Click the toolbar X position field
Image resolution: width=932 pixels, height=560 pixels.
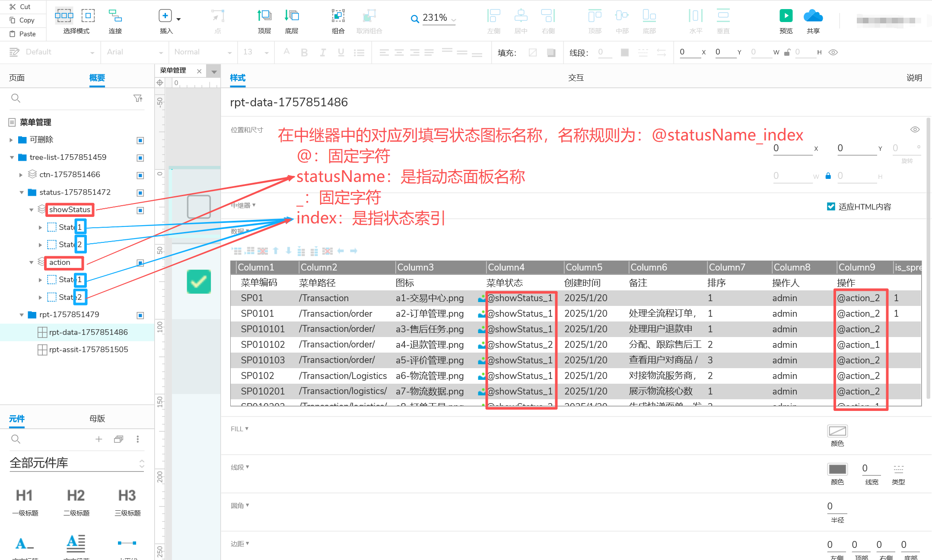[x=690, y=52]
